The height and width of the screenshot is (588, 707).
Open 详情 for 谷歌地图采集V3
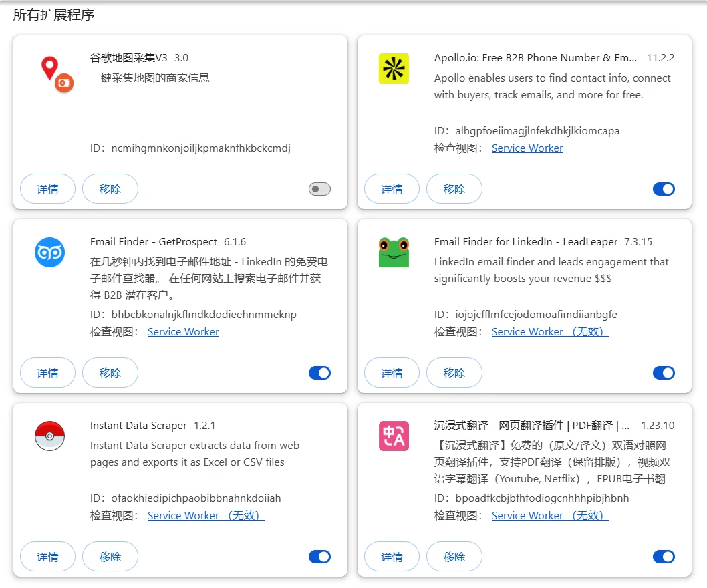point(48,189)
